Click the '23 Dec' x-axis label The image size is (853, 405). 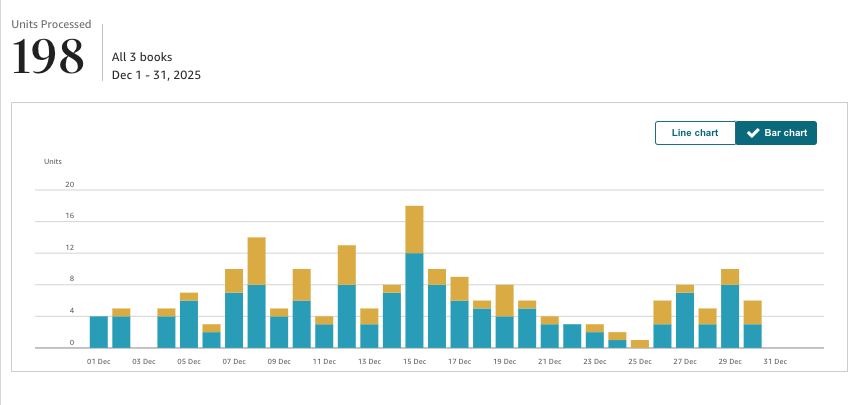click(595, 361)
